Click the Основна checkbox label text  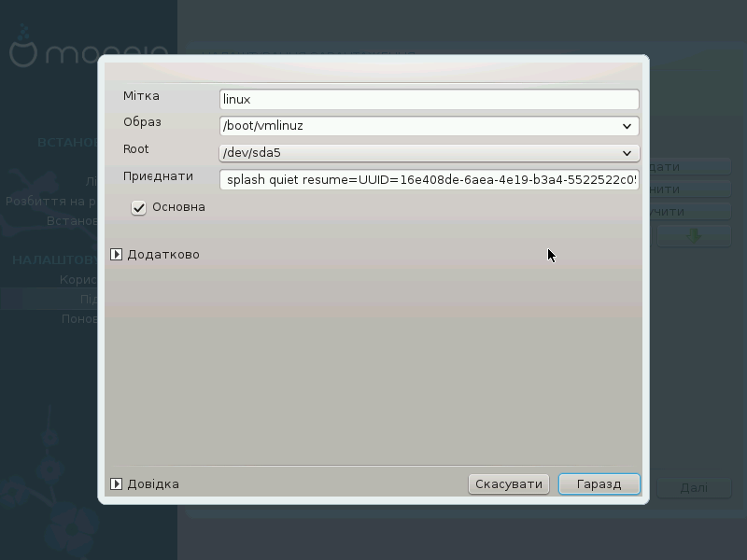coord(178,207)
